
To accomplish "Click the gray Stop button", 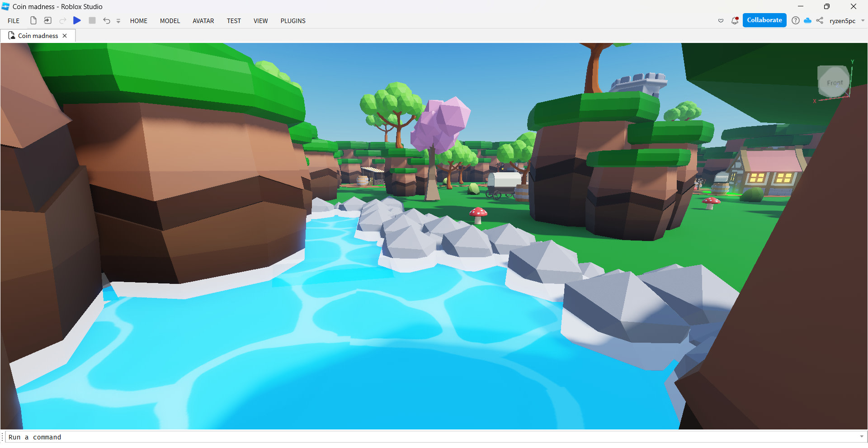I will [92, 20].
